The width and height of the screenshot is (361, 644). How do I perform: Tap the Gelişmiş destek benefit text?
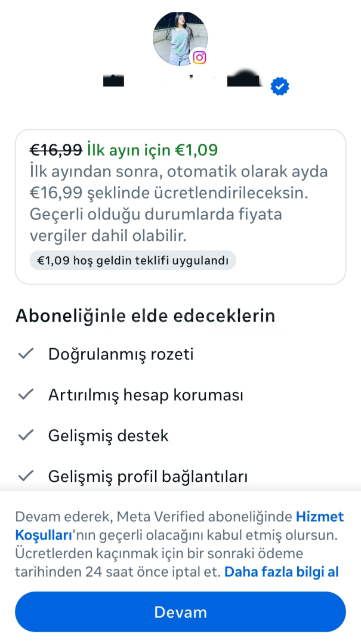coord(108,435)
